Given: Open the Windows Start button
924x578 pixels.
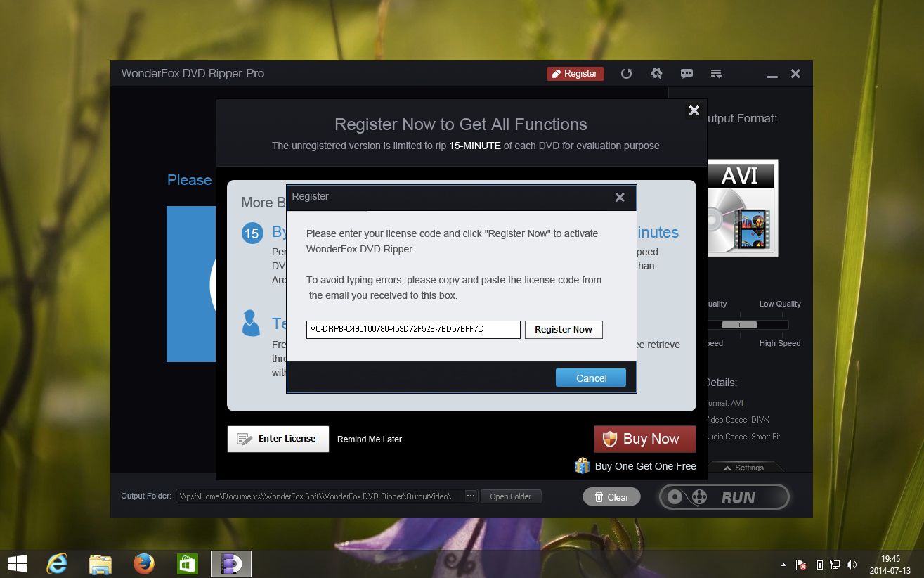Looking at the screenshot, I should tap(17, 564).
